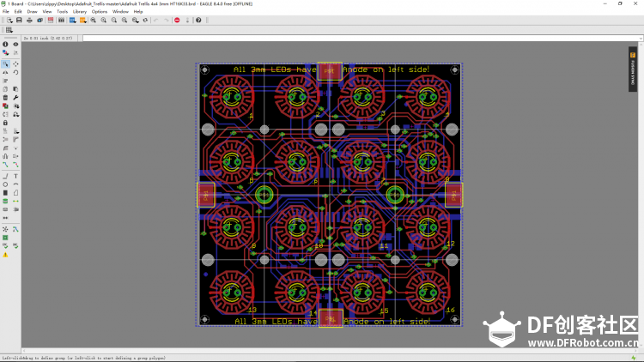Open the Edit menu
This screenshot has height=362, width=644.
click(x=18, y=11)
